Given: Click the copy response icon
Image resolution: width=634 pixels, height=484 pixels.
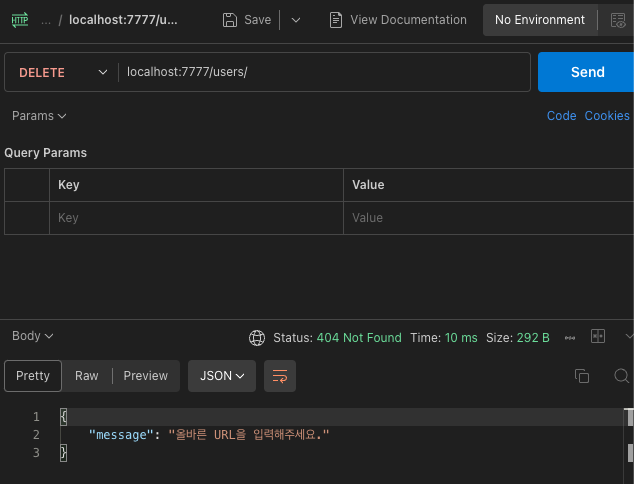Looking at the screenshot, I should 582,376.
